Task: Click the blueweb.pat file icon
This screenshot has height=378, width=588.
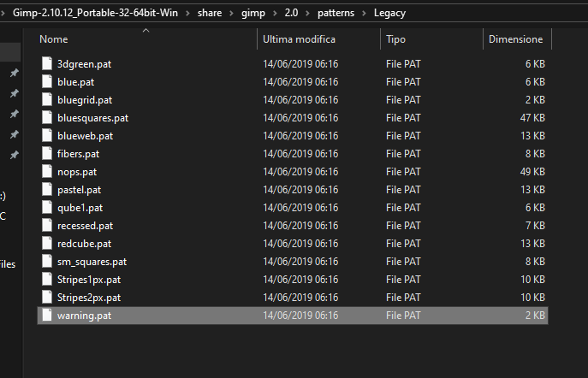Action: (x=47, y=135)
